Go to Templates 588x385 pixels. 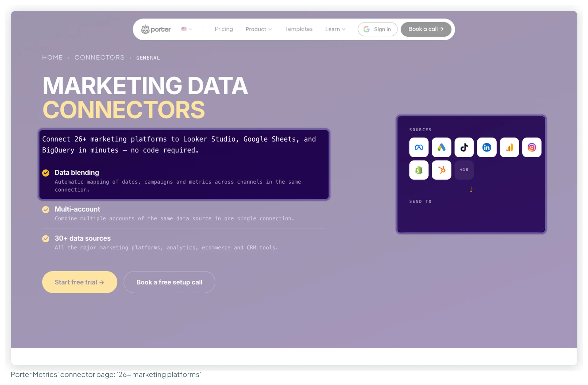pyautogui.click(x=299, y=29)
